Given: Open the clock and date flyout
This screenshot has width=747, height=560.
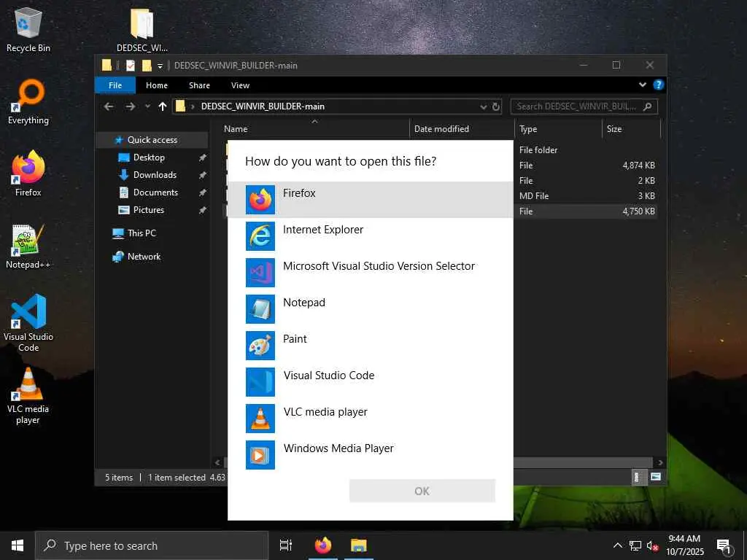Looking at the screenshot, I should [x=684, y=545].
